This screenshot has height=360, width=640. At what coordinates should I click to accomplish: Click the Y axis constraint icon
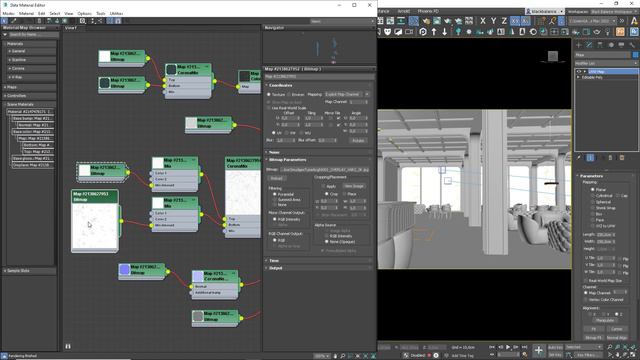coord(493,21)
